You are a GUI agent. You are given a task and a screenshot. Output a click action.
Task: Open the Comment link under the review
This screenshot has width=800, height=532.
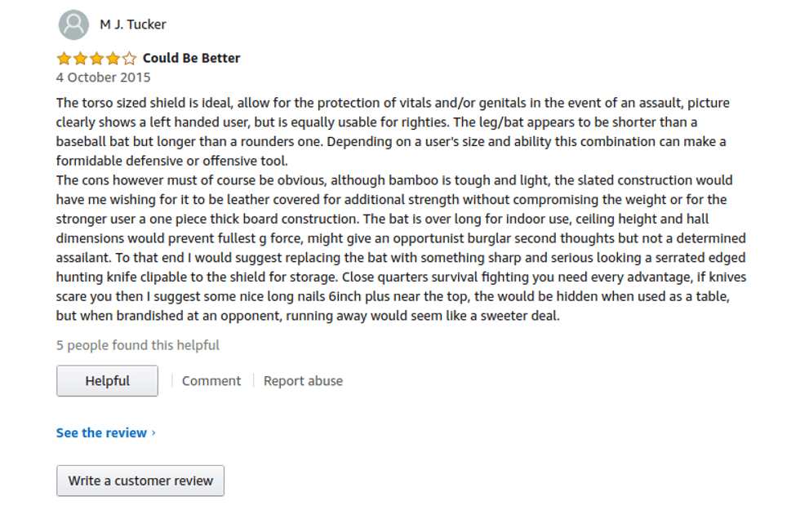211,381
